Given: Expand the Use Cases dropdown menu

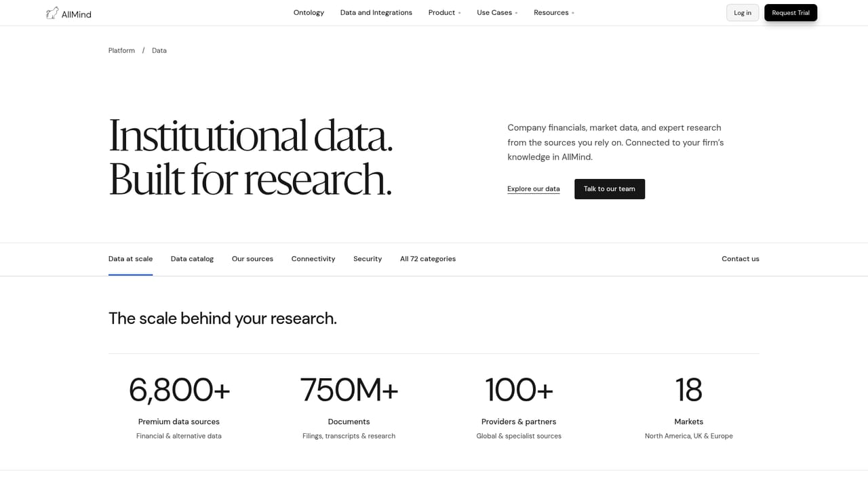Looking at the screenshot, I should click(x=497, y=13).
